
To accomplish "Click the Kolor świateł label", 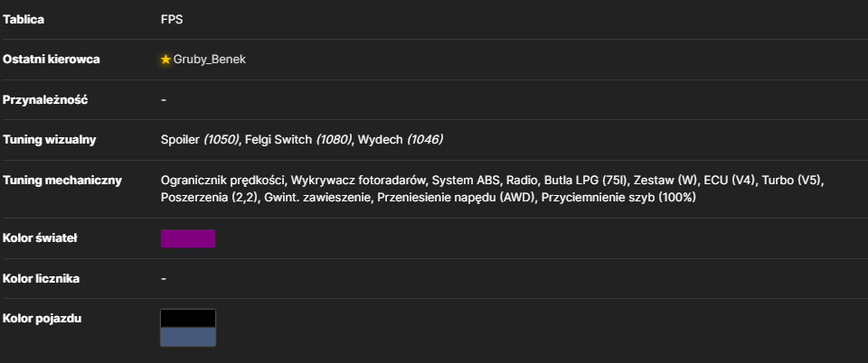I will pyautogui.click(x=40, y=238).
